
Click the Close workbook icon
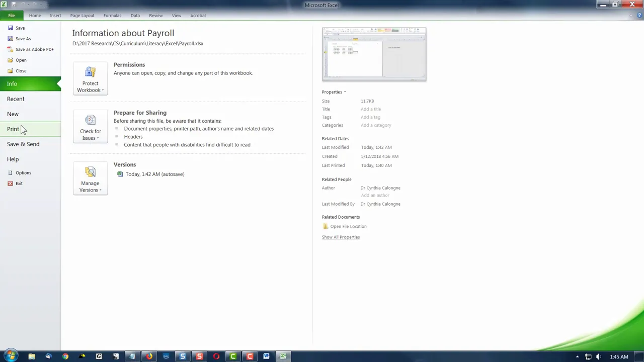[10, 71]
